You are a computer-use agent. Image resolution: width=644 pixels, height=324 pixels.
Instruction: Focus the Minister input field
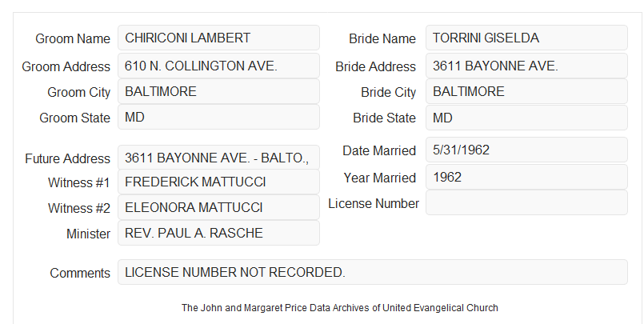coord(218,233)
